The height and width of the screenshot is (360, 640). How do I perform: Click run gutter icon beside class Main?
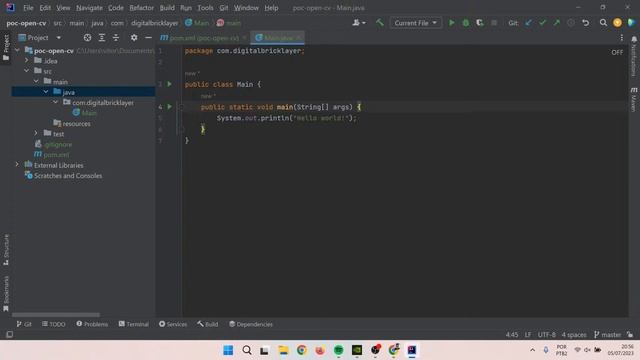[x=169, y=84]
